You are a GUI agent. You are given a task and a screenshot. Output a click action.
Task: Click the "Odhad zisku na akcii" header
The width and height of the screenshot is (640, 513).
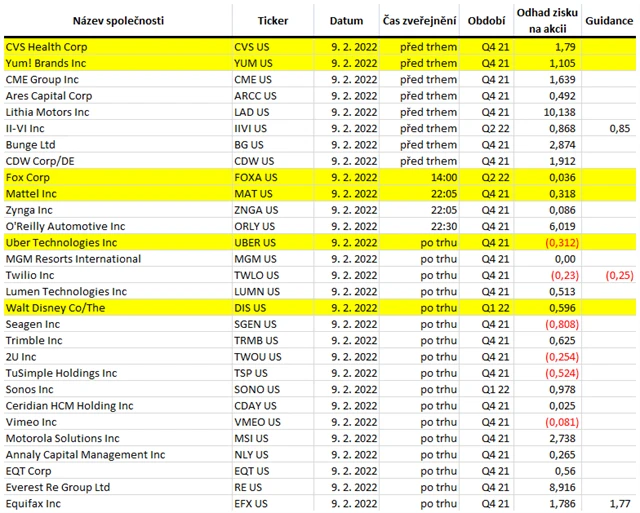(x=545, y=20)
